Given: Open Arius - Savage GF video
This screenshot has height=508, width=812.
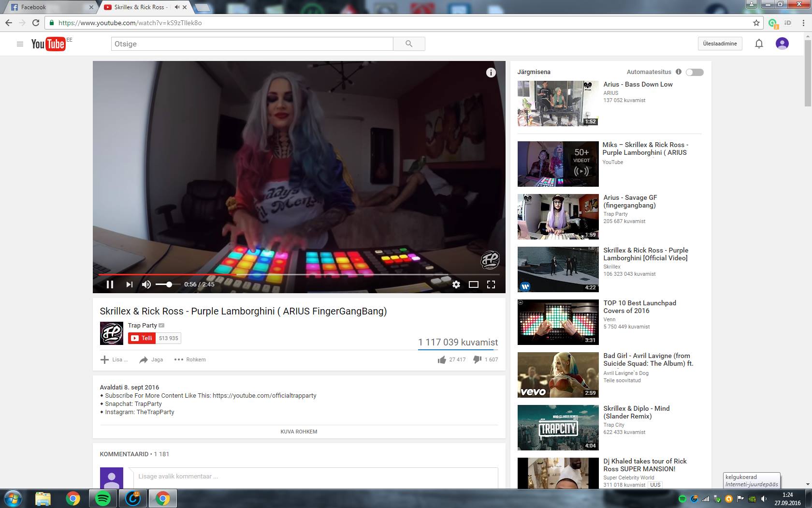Looking at the screenshot, I should coord(558,217).
